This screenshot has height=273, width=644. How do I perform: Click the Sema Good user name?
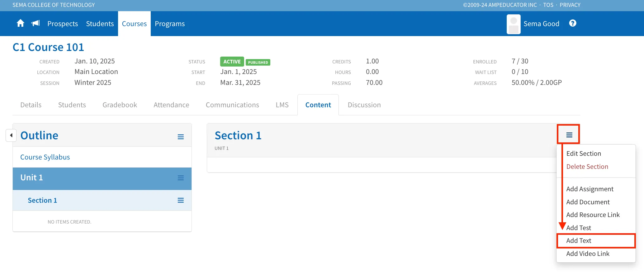click(541, 24)
